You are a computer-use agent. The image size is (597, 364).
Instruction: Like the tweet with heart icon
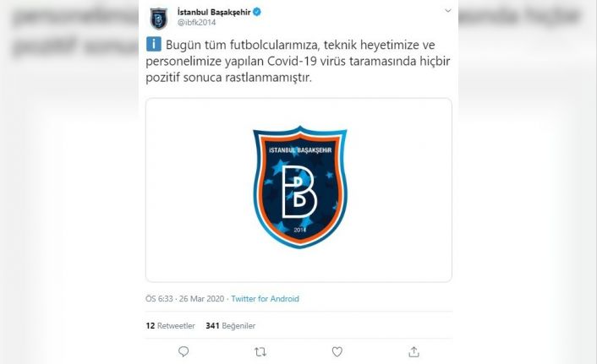point(337,352)
